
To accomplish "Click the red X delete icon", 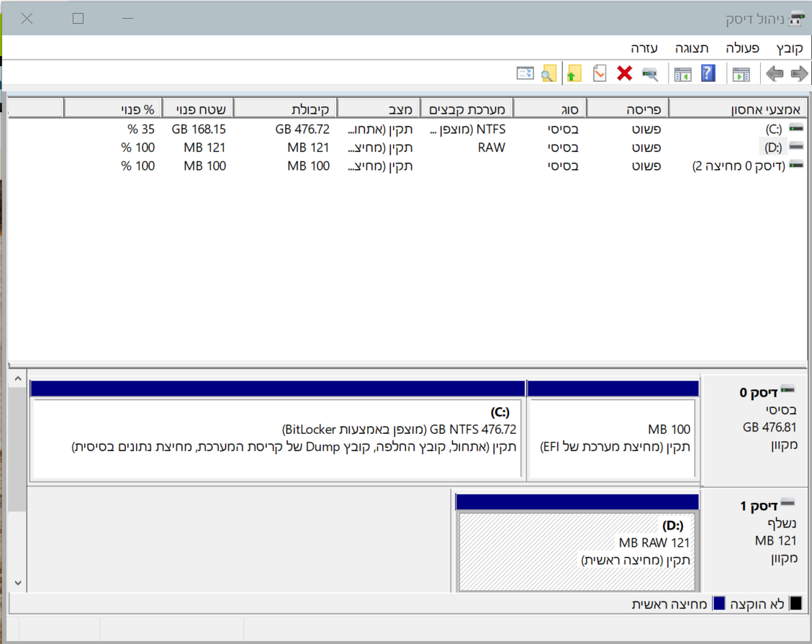I will 625,73.
